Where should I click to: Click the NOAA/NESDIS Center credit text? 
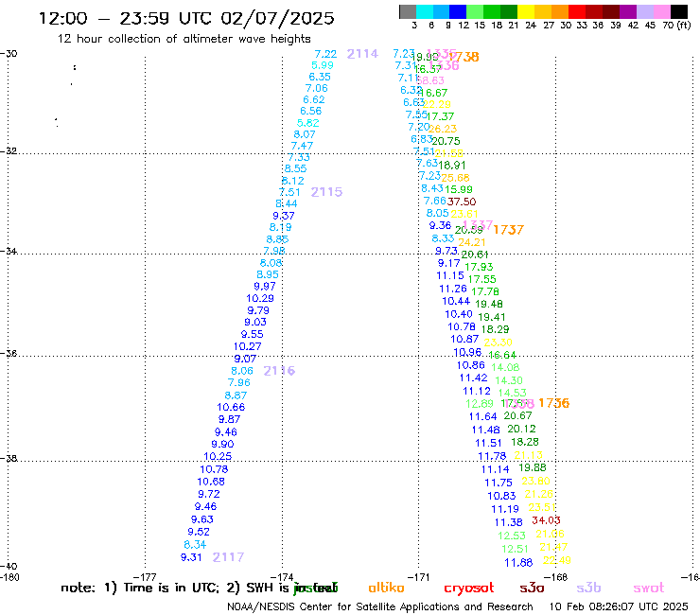(380, 606)
